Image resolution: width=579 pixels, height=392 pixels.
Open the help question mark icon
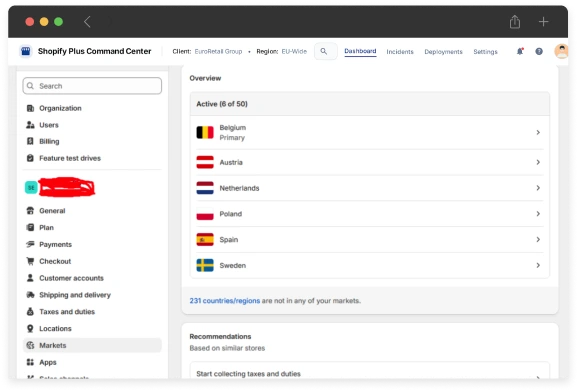coord(539,51)
